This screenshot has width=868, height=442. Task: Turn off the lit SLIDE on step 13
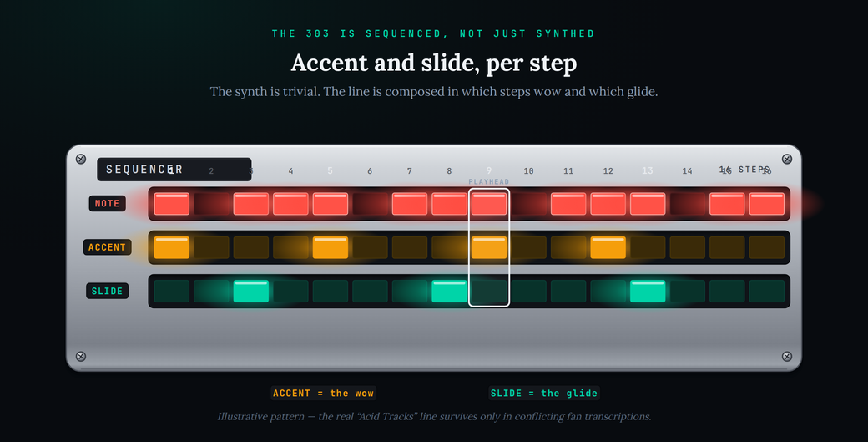click(x=648, y=292)
